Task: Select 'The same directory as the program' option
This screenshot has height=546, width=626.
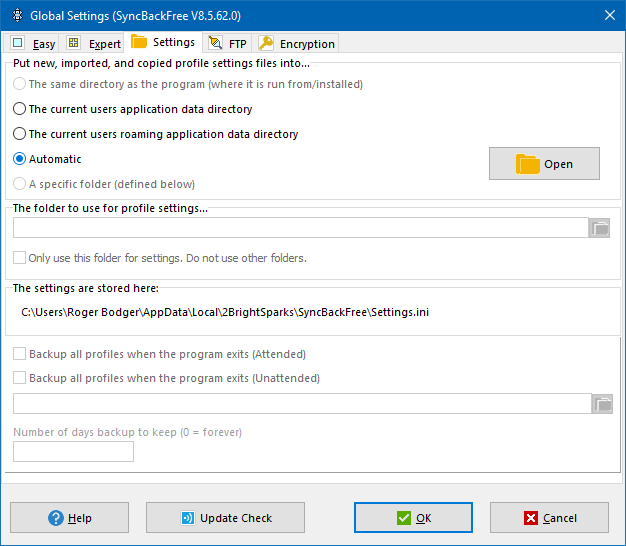Action: point(20,84)
